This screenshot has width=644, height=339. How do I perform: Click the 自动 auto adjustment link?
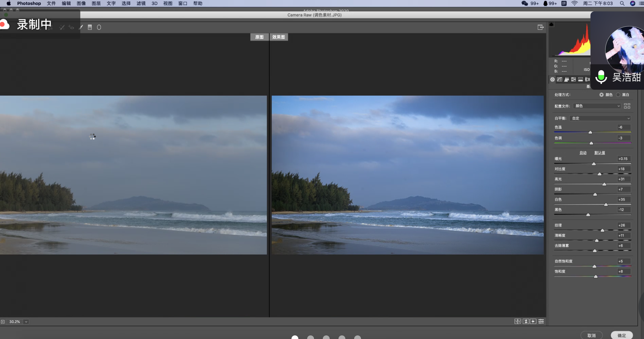[x=583, y=153]
